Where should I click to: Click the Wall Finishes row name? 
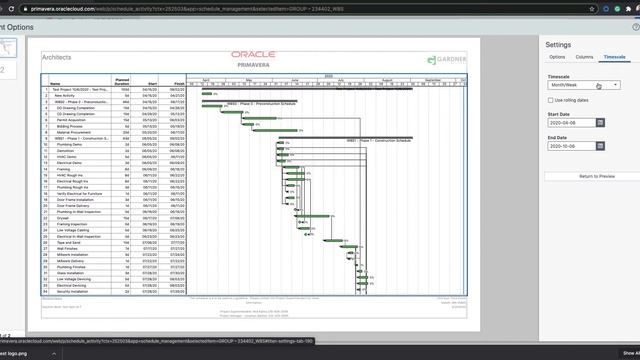click(x=67, y=249)
